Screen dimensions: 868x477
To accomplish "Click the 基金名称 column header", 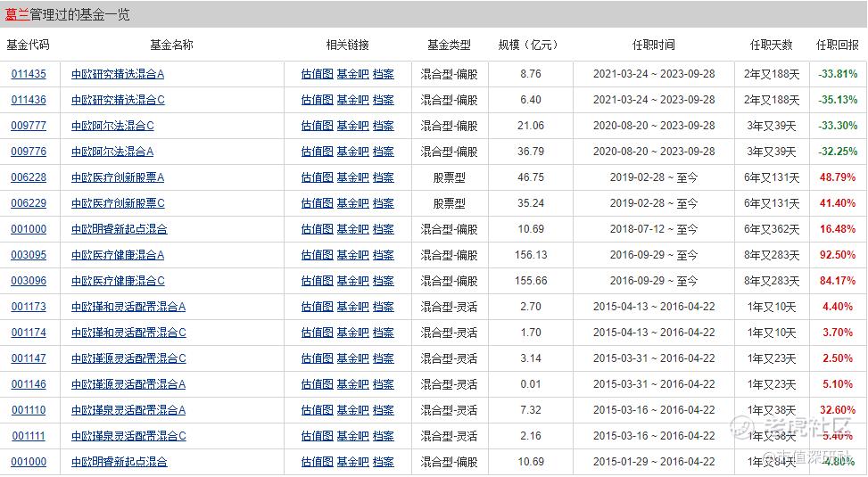I will (x=171, y=45).
